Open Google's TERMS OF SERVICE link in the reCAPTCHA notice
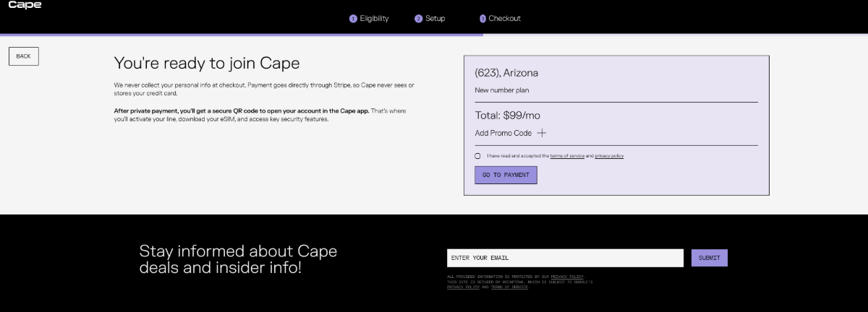The width and height of the screenshot is (868, 312). point(510,287)
